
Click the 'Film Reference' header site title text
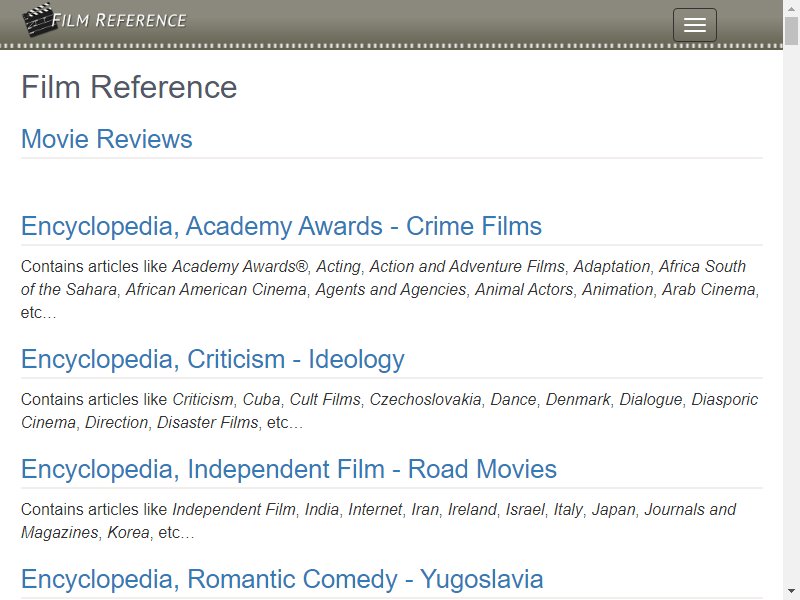[x=119, y=20]
